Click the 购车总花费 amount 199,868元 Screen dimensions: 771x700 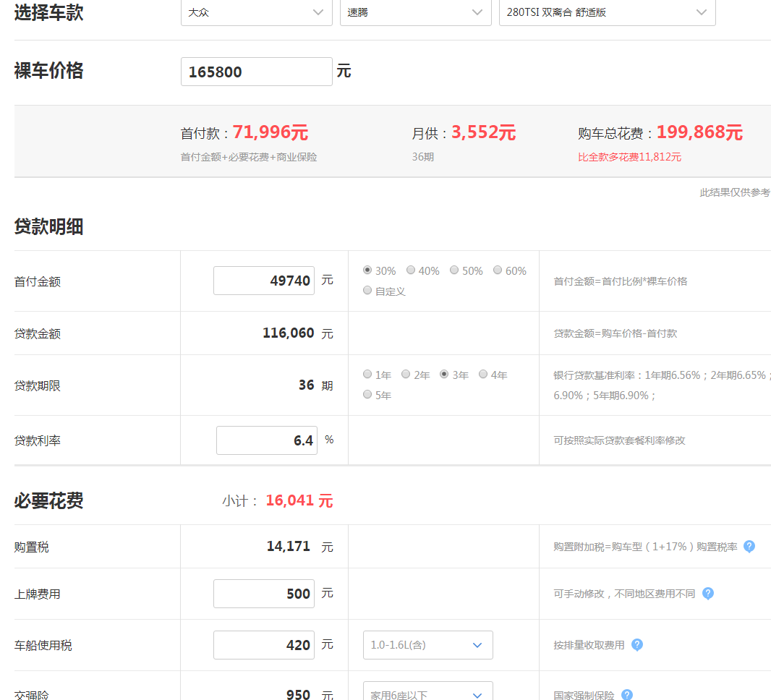coord(699,132)
